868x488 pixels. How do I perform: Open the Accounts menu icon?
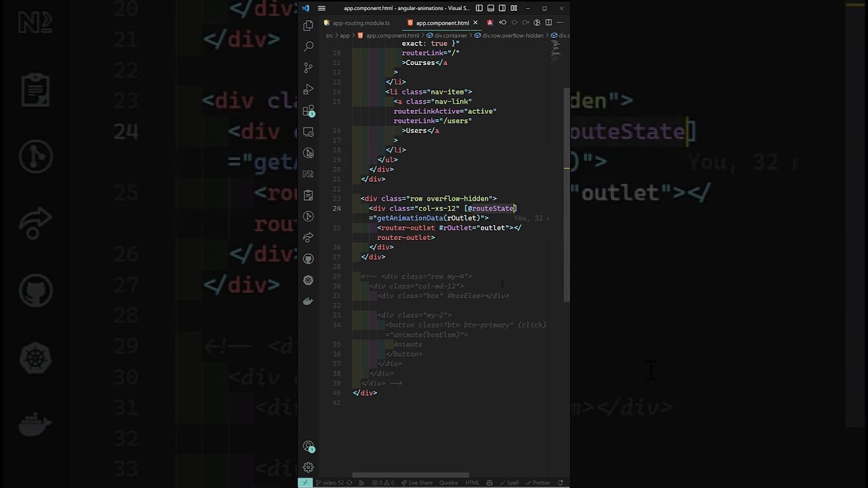click(309, 447)
